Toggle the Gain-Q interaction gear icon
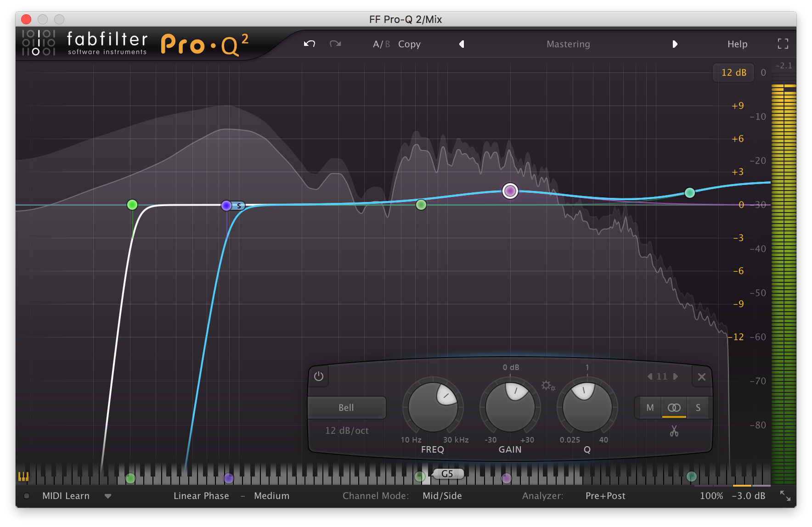Image resolution: width=812 pixels, height=527 pixels. (x=547, y=386)
